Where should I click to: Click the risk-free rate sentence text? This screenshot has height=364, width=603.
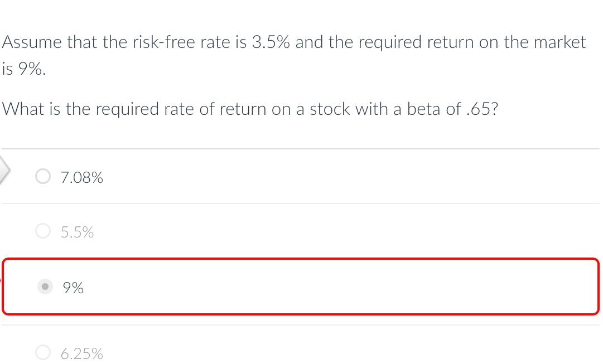point(294,41)
